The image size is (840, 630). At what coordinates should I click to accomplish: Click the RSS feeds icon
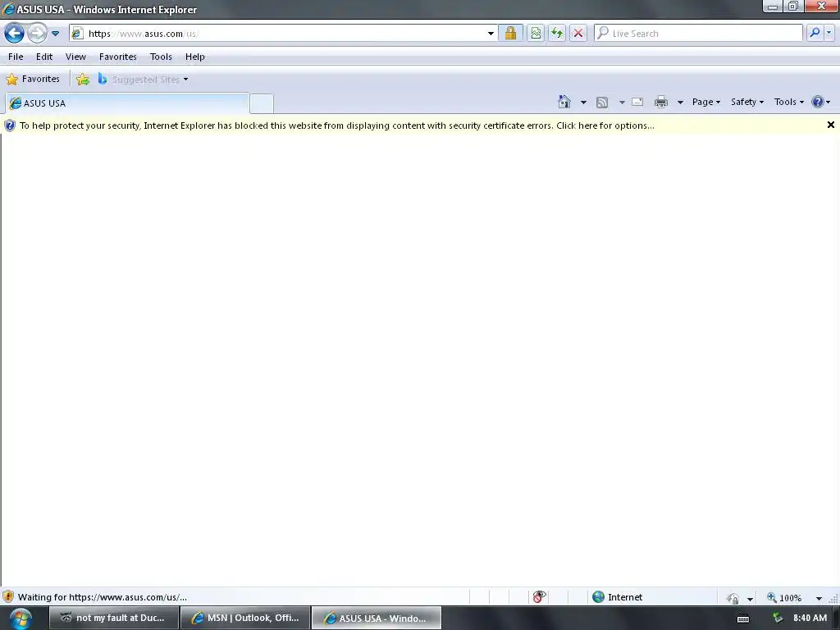point(602,103)
